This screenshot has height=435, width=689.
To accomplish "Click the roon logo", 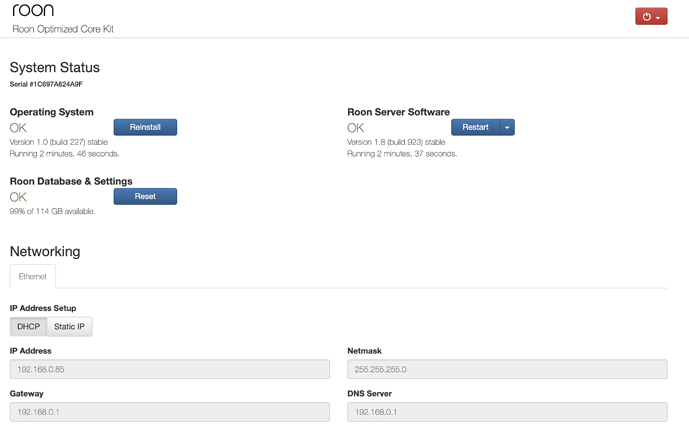I will point(33,10).
